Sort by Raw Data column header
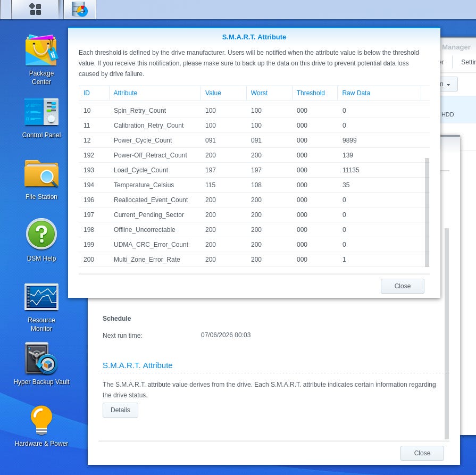This screenshot has height=475, width=476. click(379, 93)
